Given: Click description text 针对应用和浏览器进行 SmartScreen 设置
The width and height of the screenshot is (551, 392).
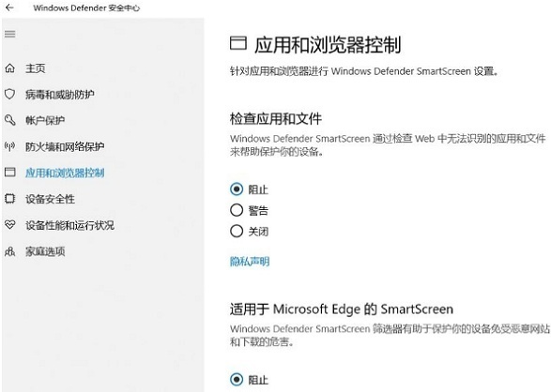Looking at the screenshot, I should 364,71.
